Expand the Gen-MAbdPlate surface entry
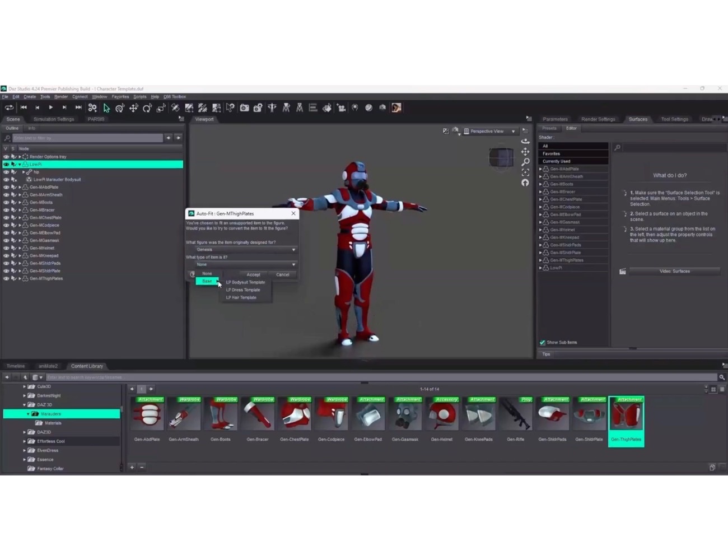Screen dimensions: 728x560 coord(540,169)
